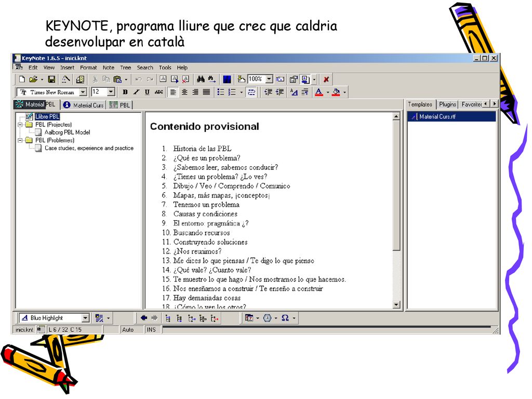The height and width of the screenshot is (399, 532).
Task: Toggle justified alignment
Action: (206, 92)
